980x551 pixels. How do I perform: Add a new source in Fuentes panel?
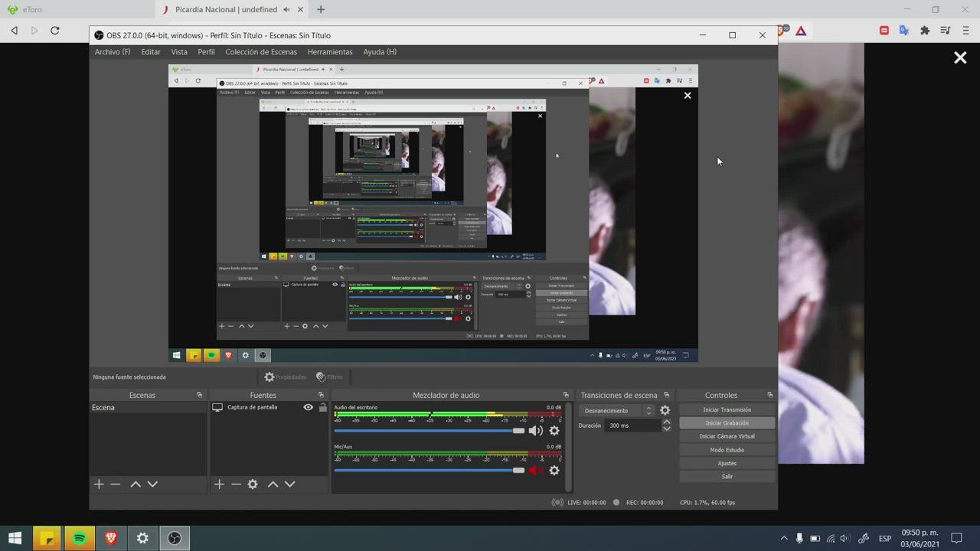tap(219, 484)
